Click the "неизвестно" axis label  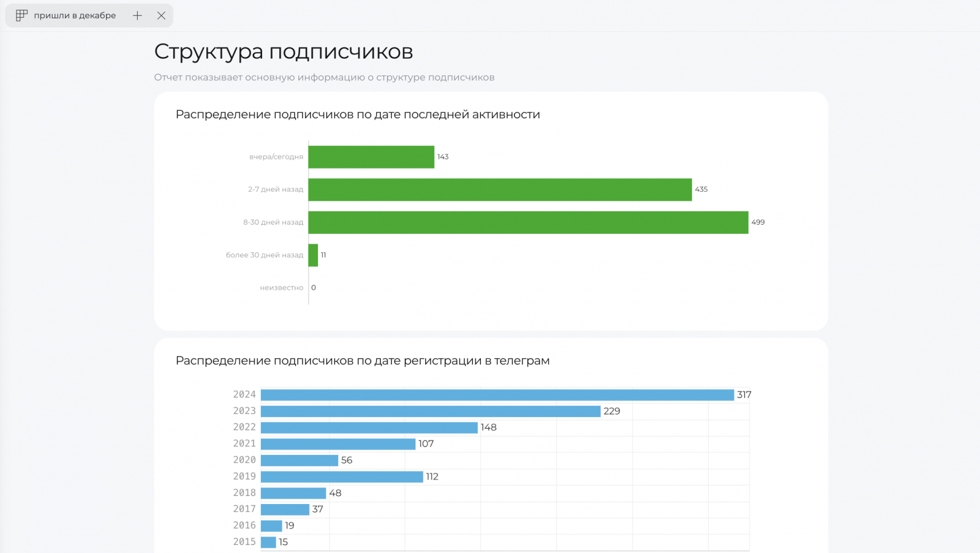point(282,288)
